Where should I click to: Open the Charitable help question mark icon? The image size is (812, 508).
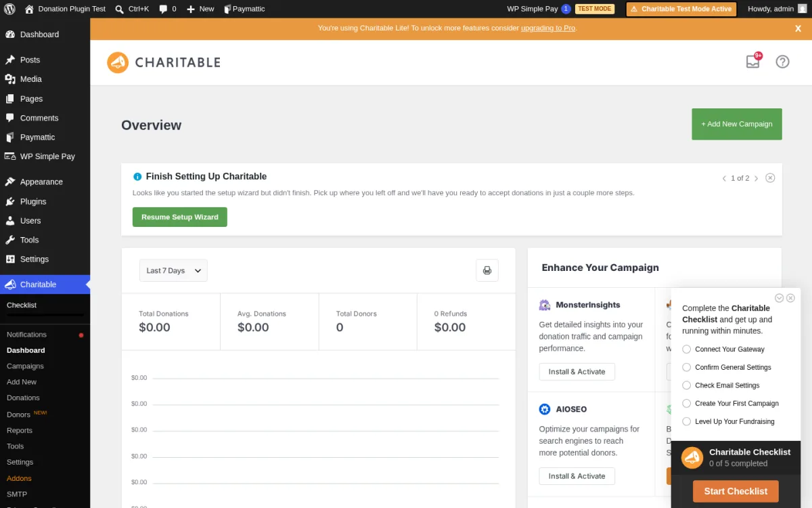[782, 62]
